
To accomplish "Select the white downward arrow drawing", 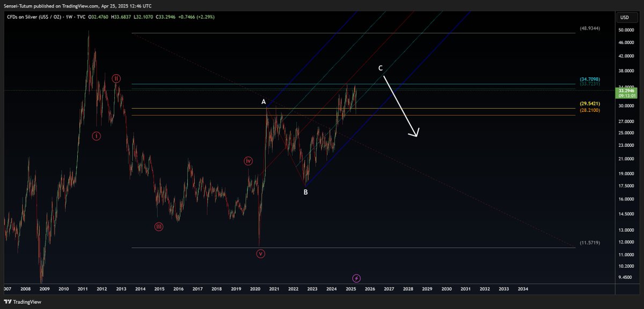I will point(400,106).
